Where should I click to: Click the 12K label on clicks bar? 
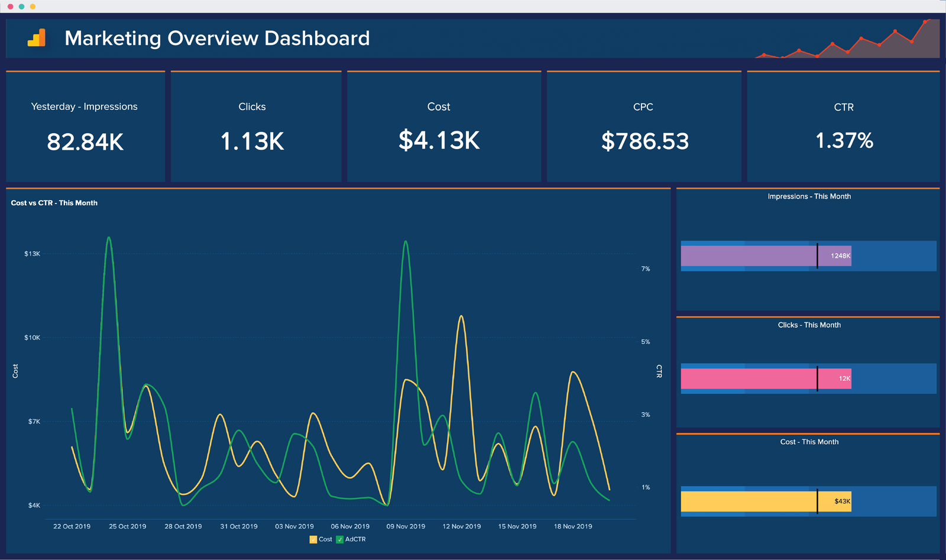point(844,378)
